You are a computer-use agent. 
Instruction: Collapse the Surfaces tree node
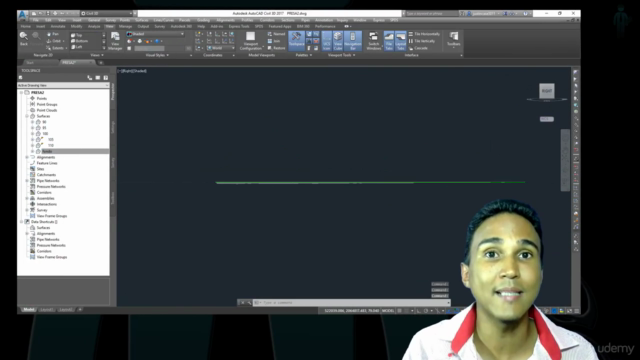(x=27, y=116)
